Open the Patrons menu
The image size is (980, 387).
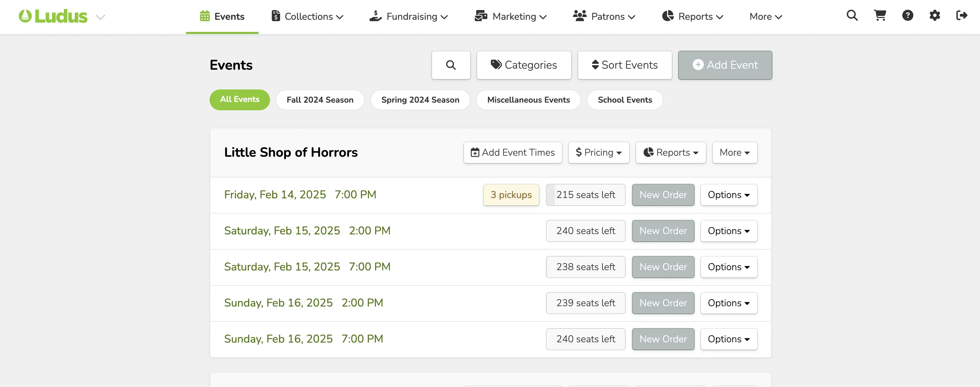coord(604,16)
